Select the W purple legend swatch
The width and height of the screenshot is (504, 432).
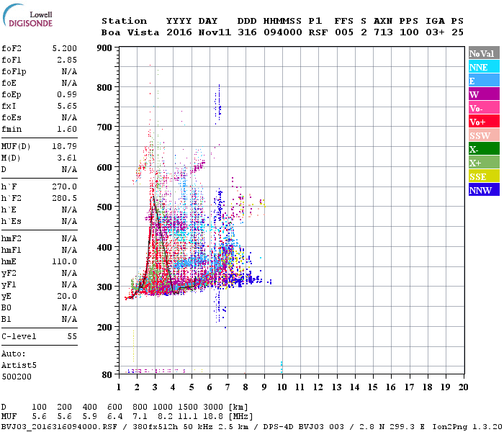[x=484, y=94]
